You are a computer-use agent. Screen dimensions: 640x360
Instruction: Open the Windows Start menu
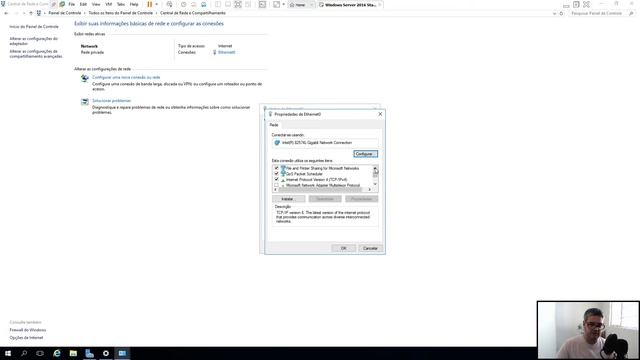8,353
